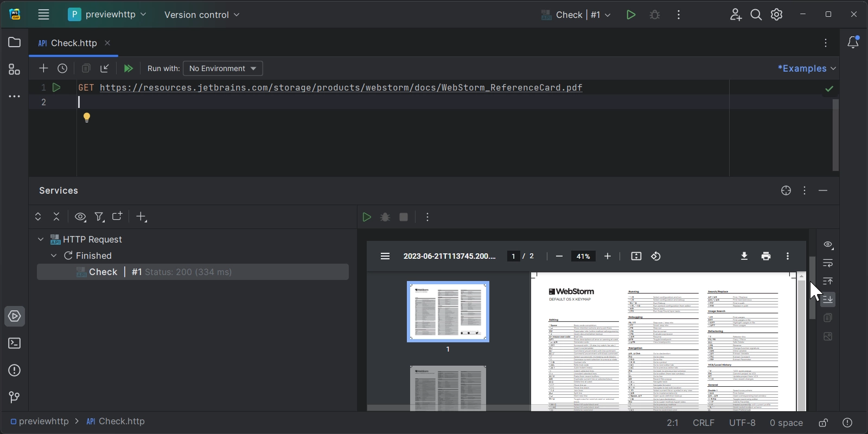Open the Structure tool window
The image size is (868, 434).
click(15, 69)
